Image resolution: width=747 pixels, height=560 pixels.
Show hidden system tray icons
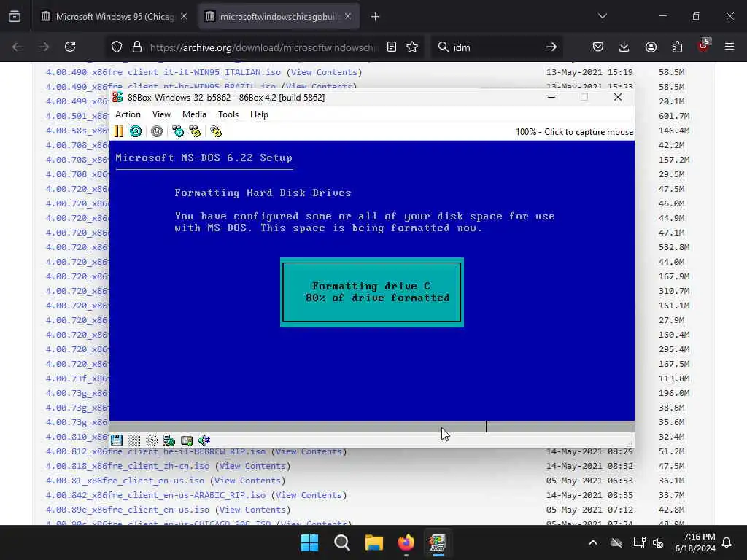593,542
